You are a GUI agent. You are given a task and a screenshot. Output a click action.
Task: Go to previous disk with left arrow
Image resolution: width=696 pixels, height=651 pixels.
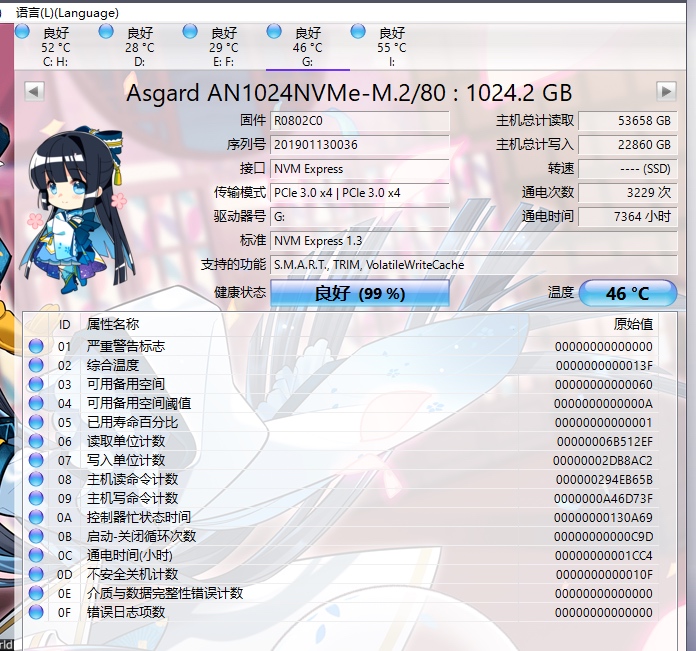click(x=34, y=91)
